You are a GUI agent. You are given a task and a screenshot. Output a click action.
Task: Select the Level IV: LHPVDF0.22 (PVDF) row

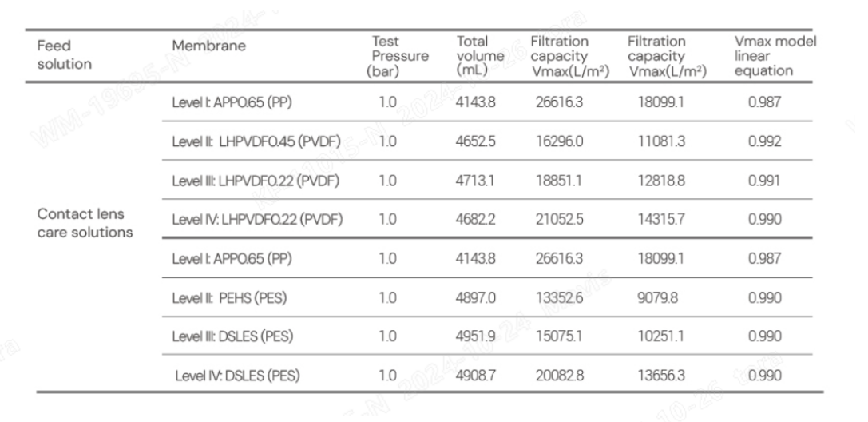tap(487, 219)
